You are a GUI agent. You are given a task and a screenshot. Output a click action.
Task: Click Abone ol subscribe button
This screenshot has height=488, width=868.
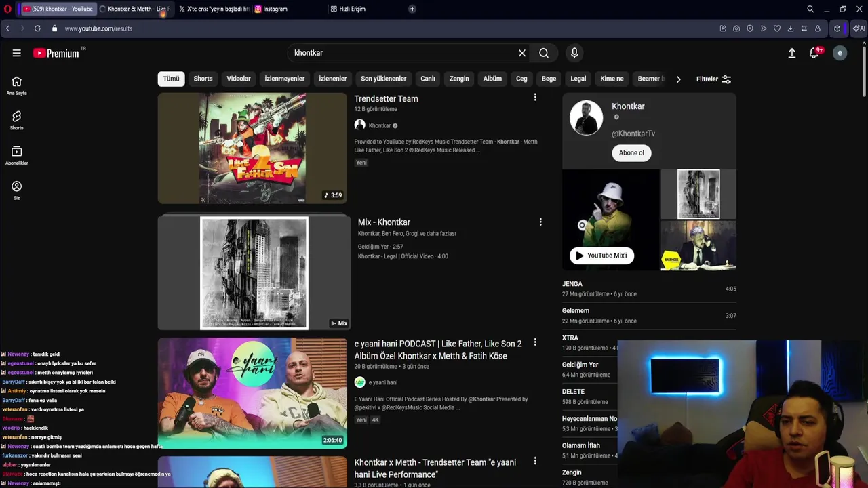pyautogui.click(x=631, y=152)
